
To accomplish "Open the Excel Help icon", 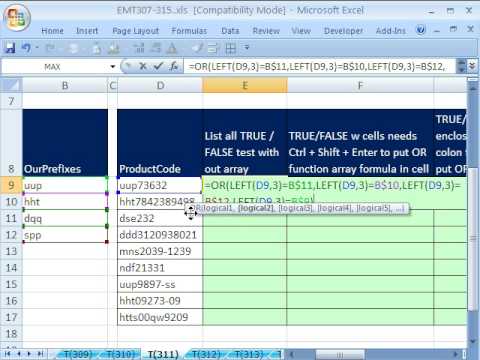I will (421, 30).
